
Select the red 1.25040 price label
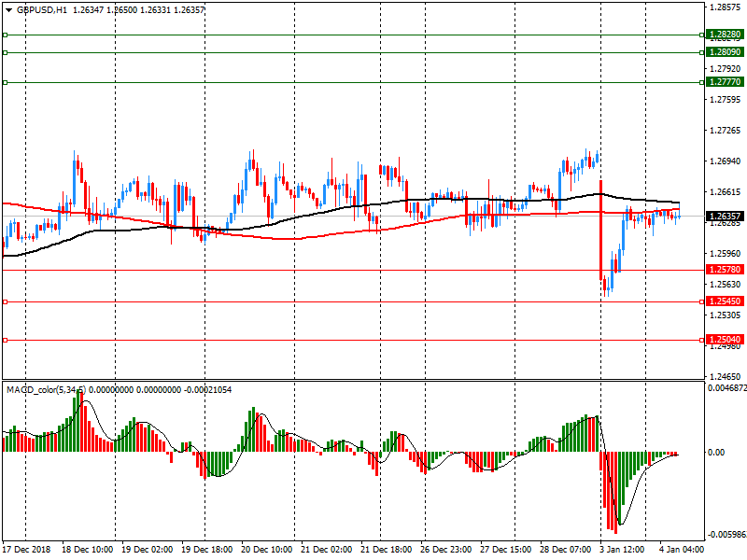pyautogui.click(x=725, y=340)
